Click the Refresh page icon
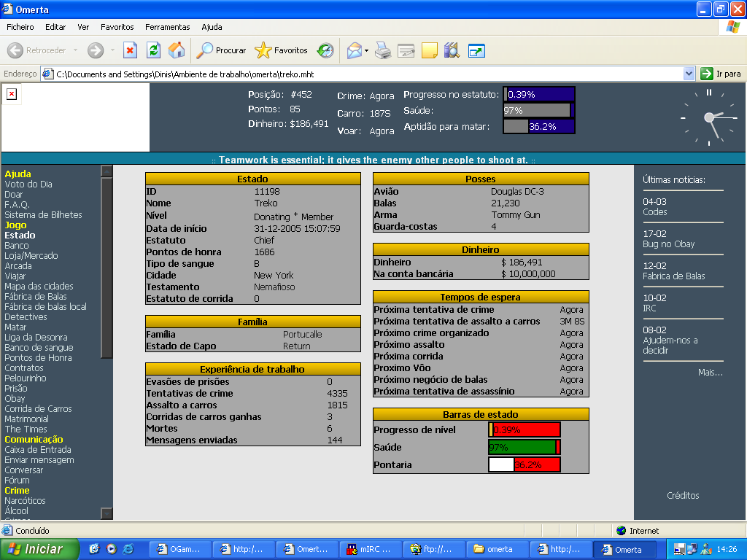The image size is (747, 560). coord(153,50)
